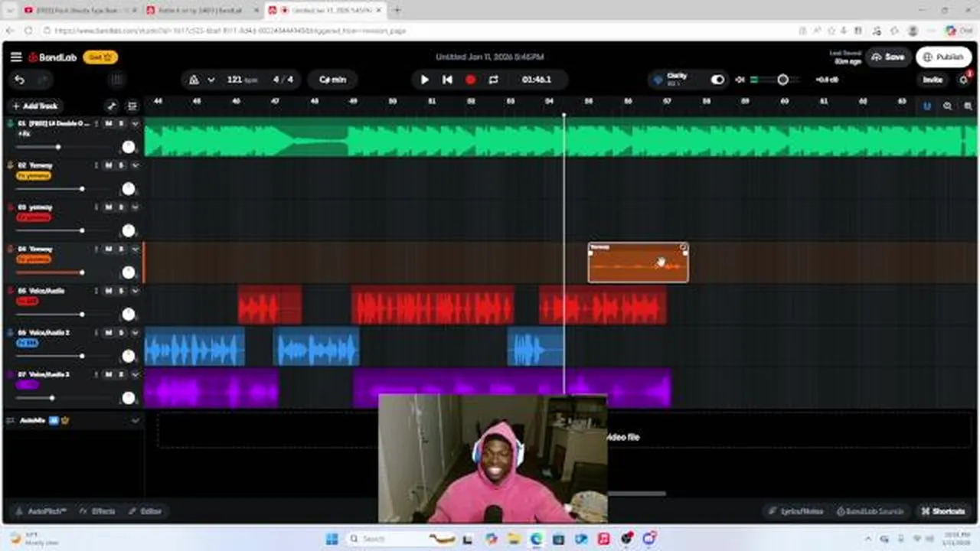Toggle snap-to-grid magnet icon
This screenshot has width=980, height=551.
tap(927, 106)
